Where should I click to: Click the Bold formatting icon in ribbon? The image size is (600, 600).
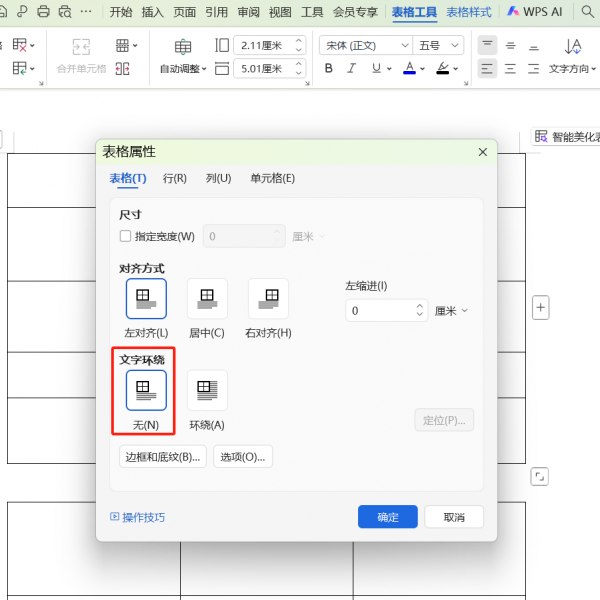[x=328, y=68]
